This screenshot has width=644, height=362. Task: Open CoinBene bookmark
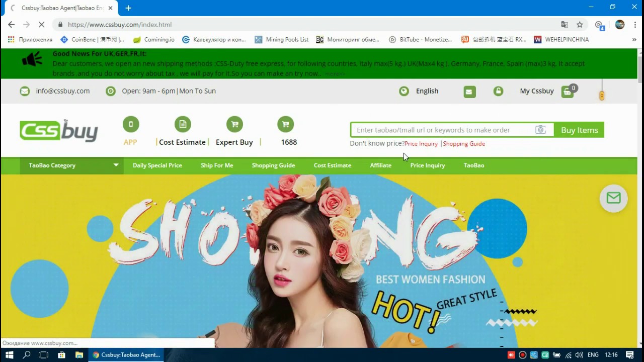(92, 39)
